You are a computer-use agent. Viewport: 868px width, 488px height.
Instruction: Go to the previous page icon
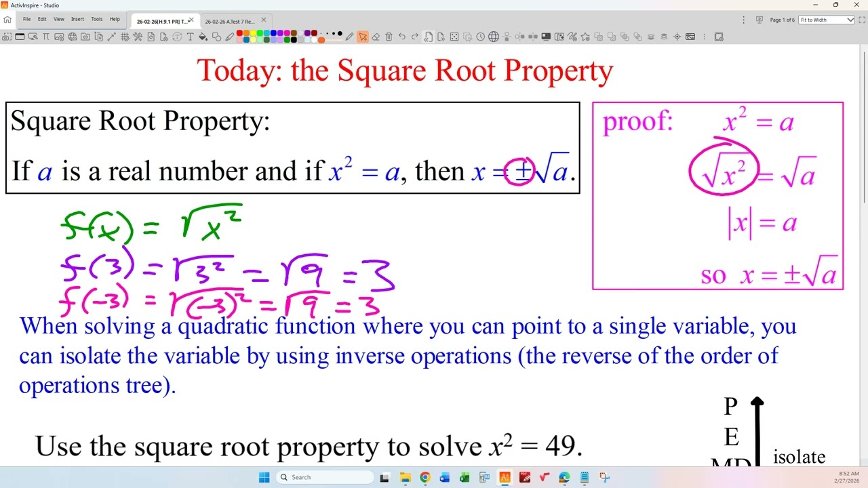[x=428, y=37]
